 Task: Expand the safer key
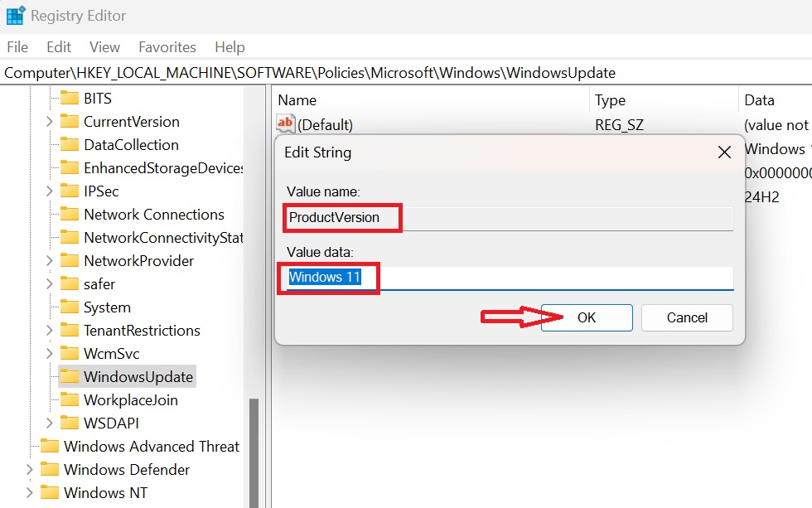(x=49, y=283)
